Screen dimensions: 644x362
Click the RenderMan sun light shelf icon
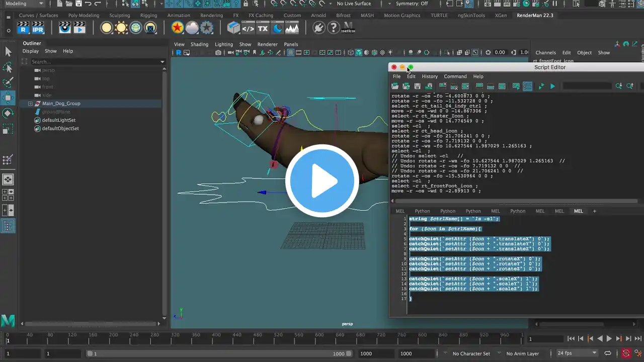(121, 28)
